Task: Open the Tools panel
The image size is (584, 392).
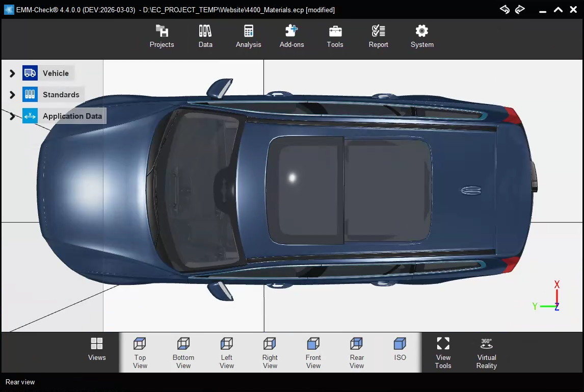Action: [335, 36]
